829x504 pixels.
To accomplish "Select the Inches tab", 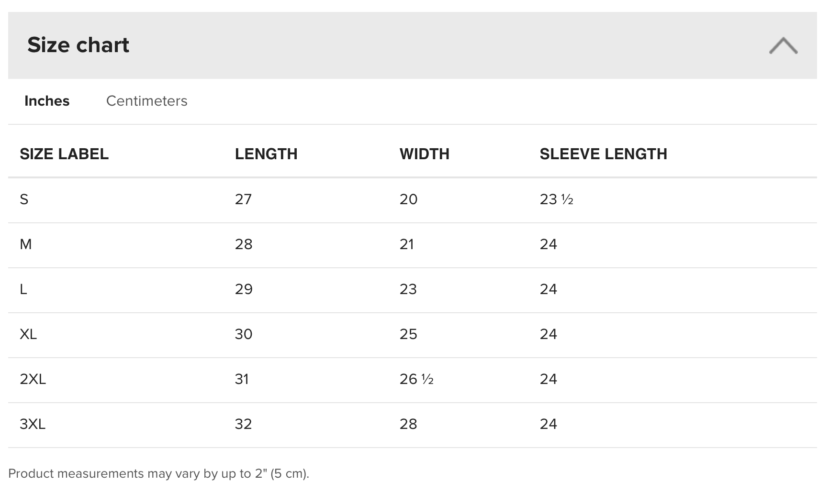I will [x=47, y=101].
